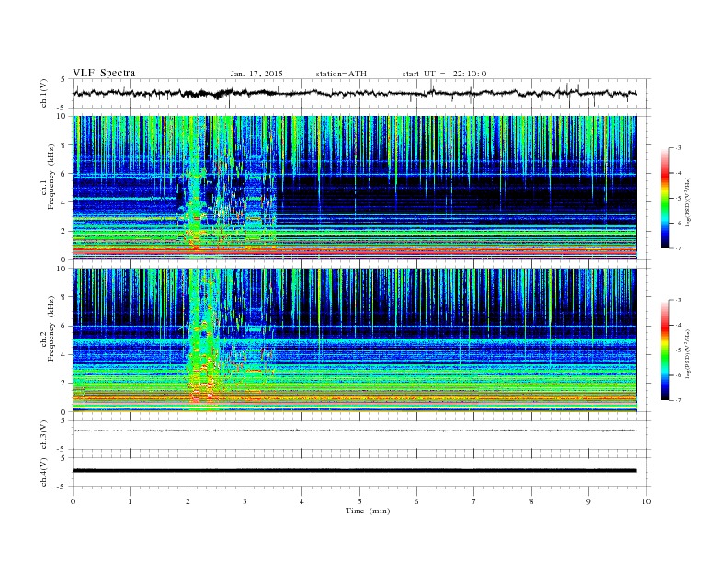Image resolution: width=728 pixels, height=563 pixels.
Task: Click the "VLF Spectra" plot title
Action: [104, 73]
